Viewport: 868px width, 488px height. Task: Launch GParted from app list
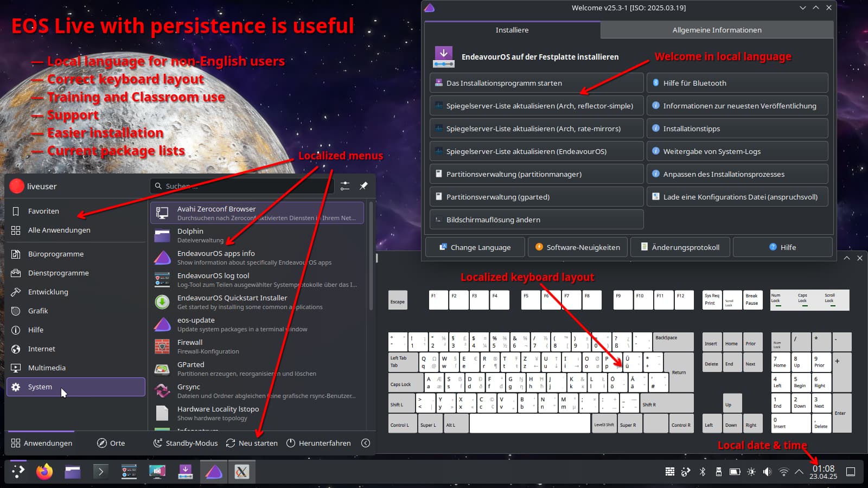coord(257,369)
